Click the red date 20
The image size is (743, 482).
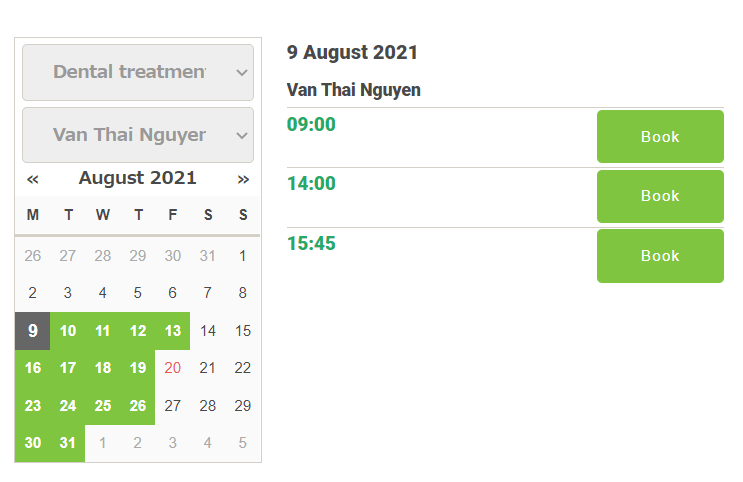click(x=173, y=368)
